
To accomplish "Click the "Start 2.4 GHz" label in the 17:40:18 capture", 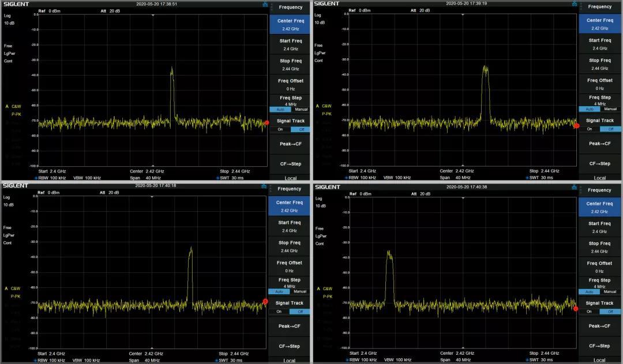I will tap(51, 354).
